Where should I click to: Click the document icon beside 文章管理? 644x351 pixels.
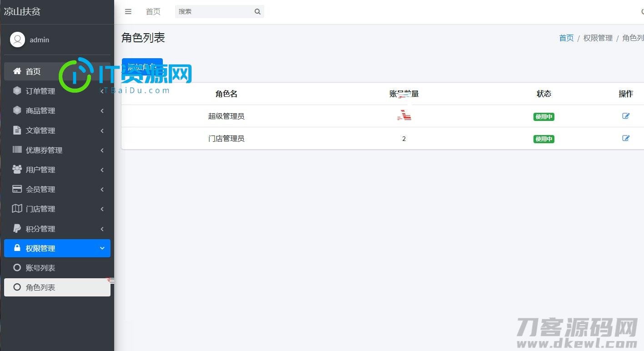[17, 130]
